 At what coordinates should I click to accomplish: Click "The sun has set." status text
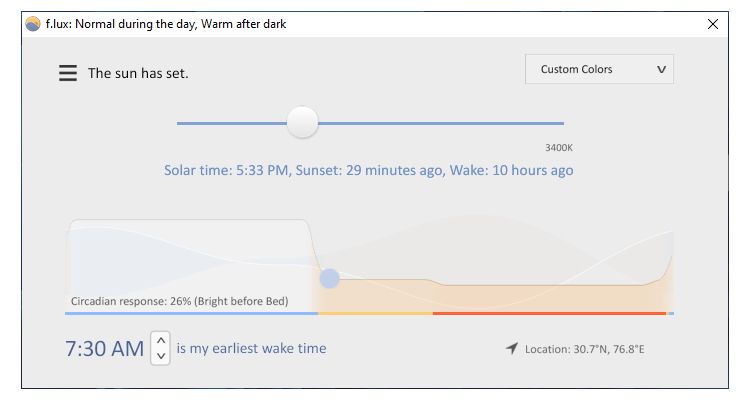point(138,73)
